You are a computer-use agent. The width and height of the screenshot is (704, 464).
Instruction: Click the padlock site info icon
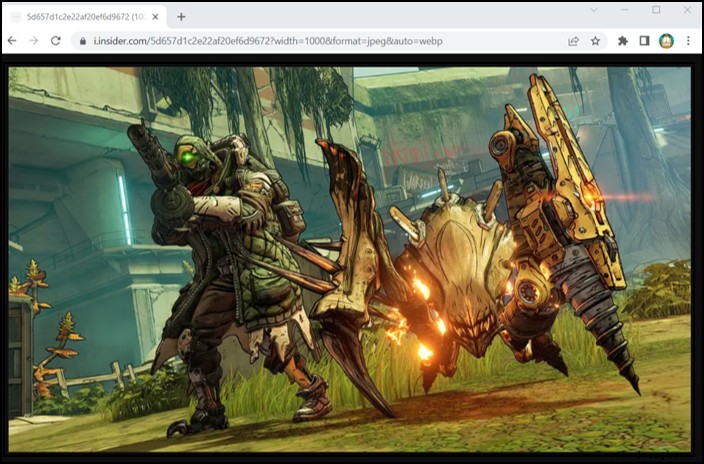pos(83,41)
